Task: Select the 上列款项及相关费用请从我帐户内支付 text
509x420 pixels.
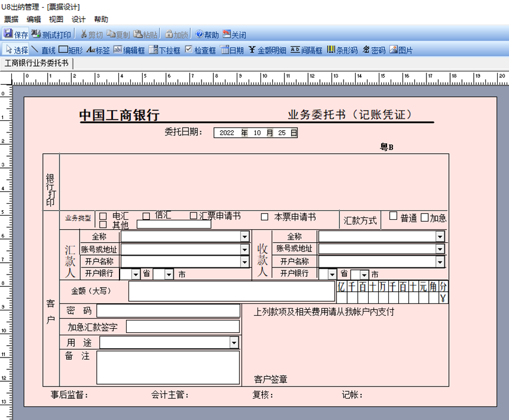Action: coord(324,312)
